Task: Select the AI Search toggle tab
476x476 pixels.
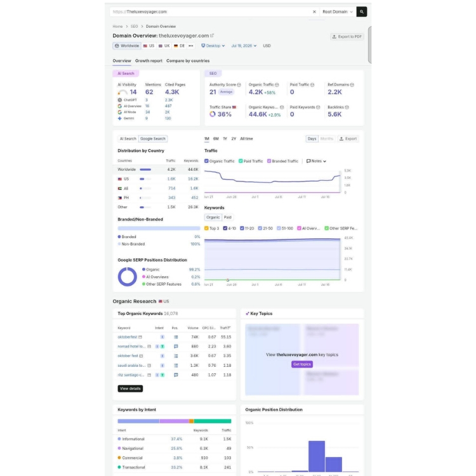Action: tap(128, 139)
